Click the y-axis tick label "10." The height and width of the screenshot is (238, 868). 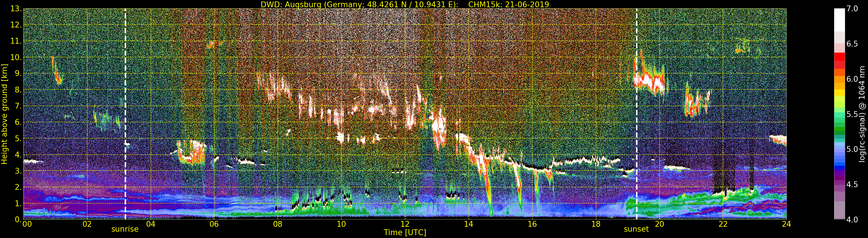coord(16,57)
